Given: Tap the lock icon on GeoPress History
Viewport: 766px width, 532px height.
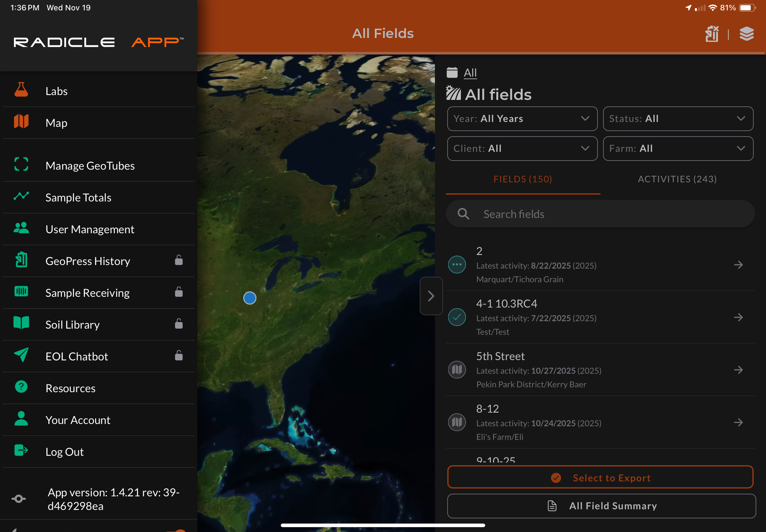Looking at the screenshot, I should click(179, 260).
